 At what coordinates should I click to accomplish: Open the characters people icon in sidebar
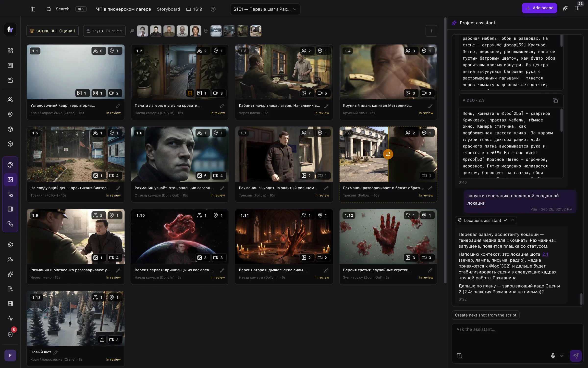10,100
